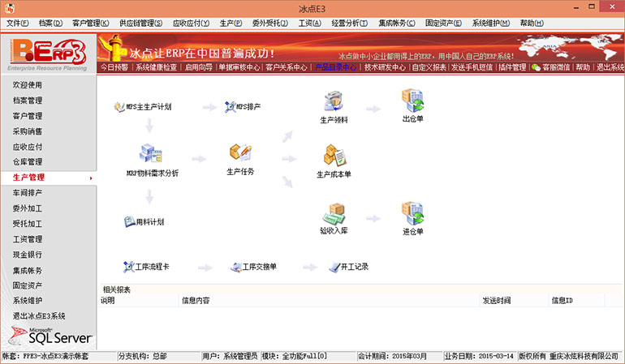Select 应收应付 in the sidebar
This screenshot has width=625, height=364.
point(27,147)
